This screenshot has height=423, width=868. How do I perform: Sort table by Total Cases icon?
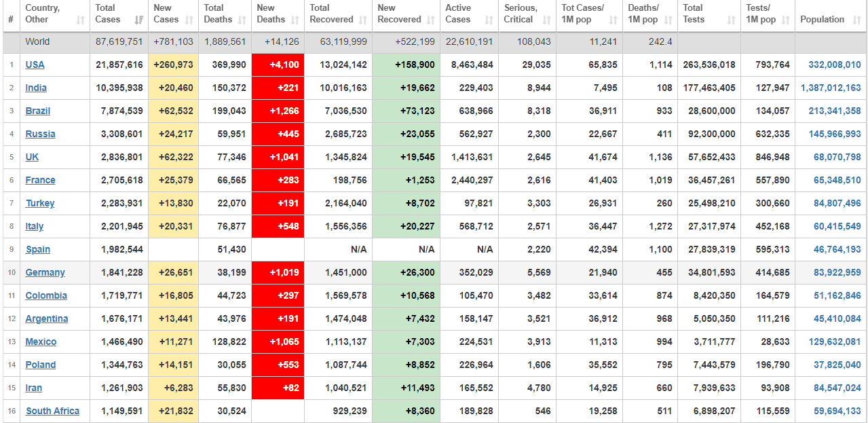(139, 20)
